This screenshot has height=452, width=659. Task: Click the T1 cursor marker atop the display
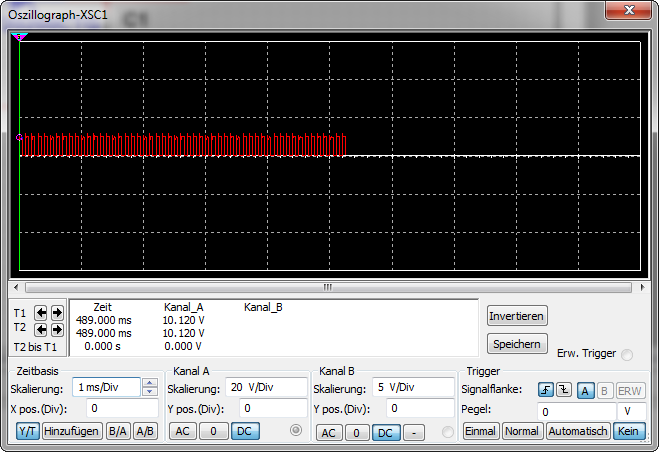[19, 37]
